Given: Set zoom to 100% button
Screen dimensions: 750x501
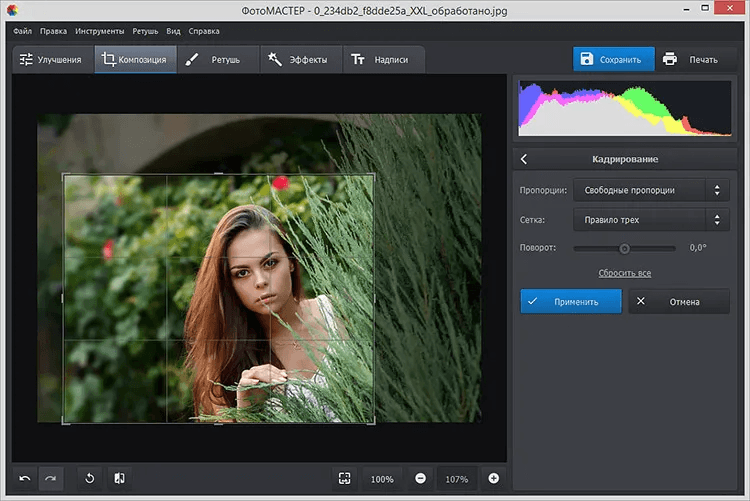Looking at the screenshot, I should point(382,478).
